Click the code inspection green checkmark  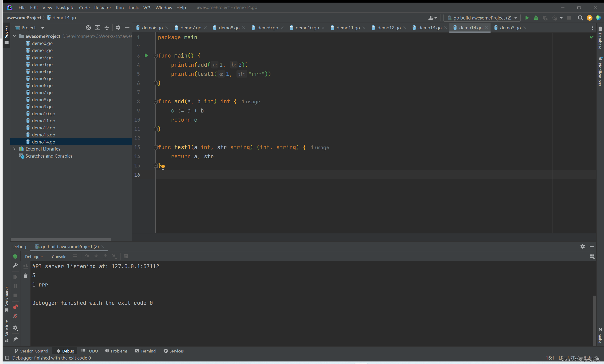pyautogui.click(x=592, y=37)
